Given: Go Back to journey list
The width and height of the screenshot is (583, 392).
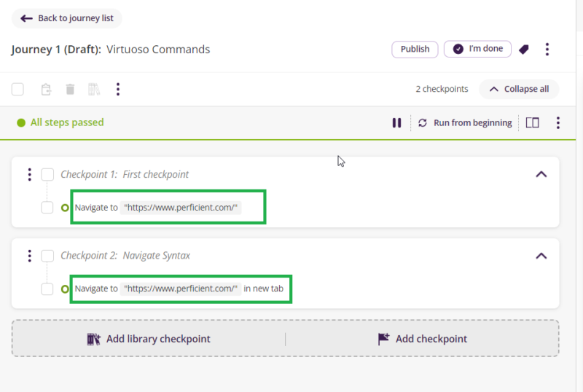Looking at the screenshot, I should (x=67, y=18).
